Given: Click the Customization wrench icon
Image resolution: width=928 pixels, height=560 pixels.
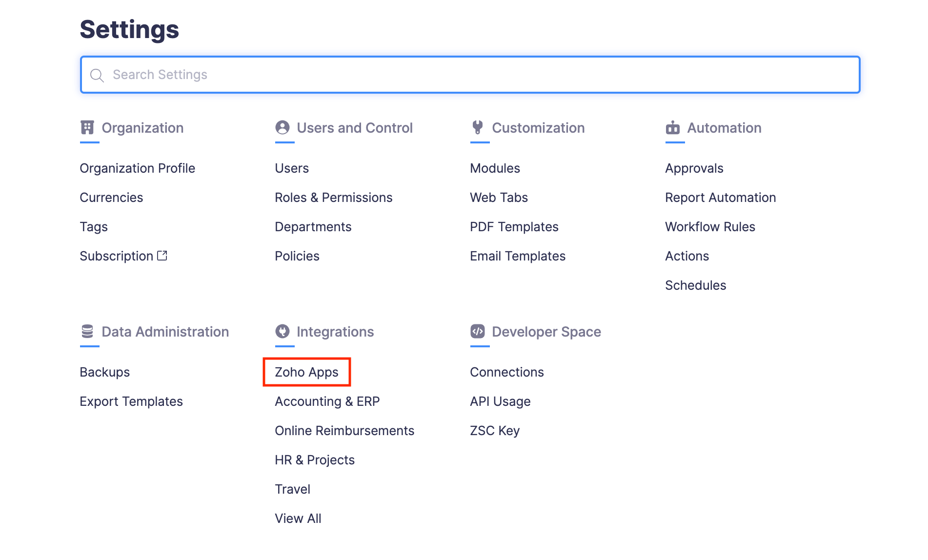Looking at the screenshot, I should pyautogui.click(x=477, y=128).
